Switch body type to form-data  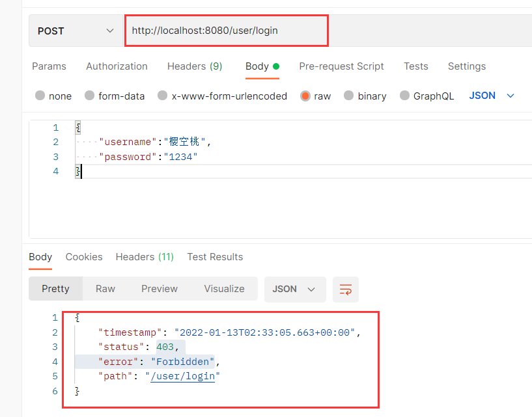(115, 96)
